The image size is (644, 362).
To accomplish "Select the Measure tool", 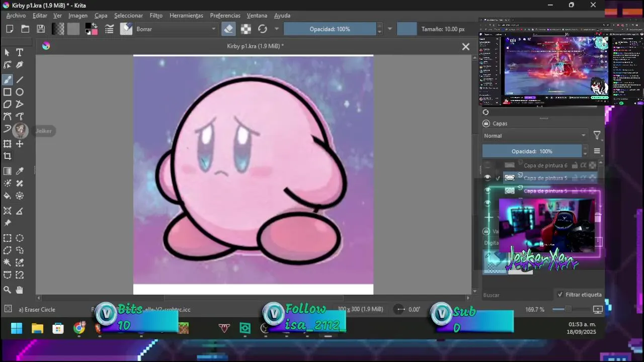I will tap(20, 211).
